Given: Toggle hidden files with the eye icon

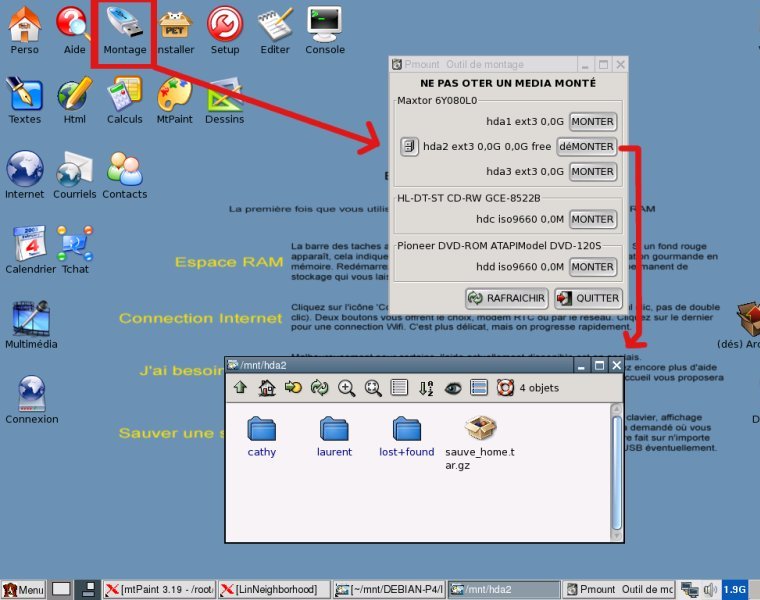Looking at the screenshot, I should click(x=453, y=388).
